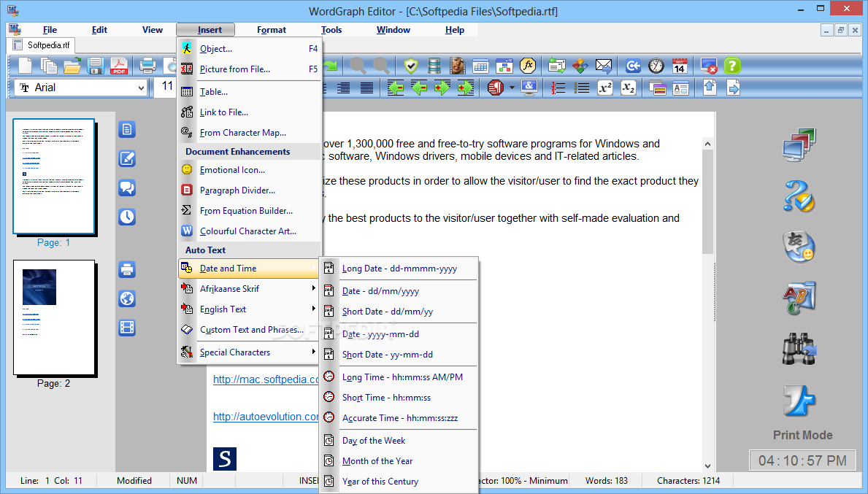
Task: Click the Print Mode label
Action: pyautogui.click(x=803, y=436)
